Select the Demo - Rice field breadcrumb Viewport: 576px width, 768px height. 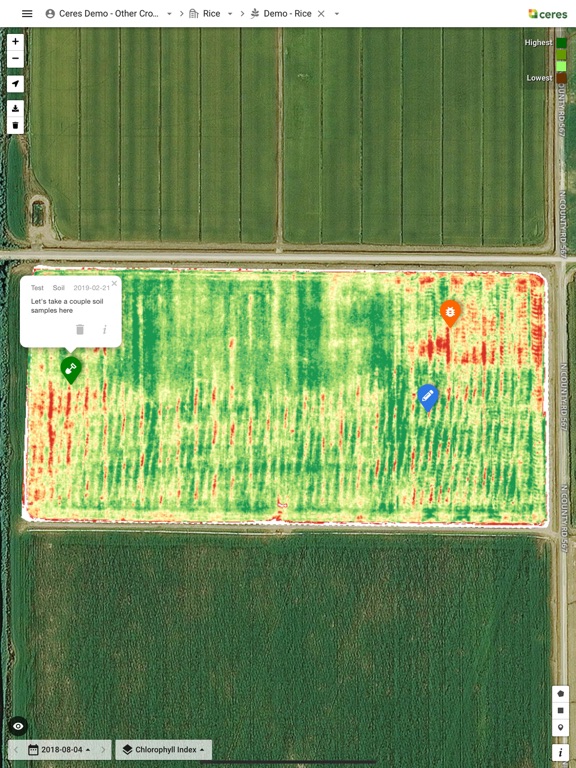288,14
